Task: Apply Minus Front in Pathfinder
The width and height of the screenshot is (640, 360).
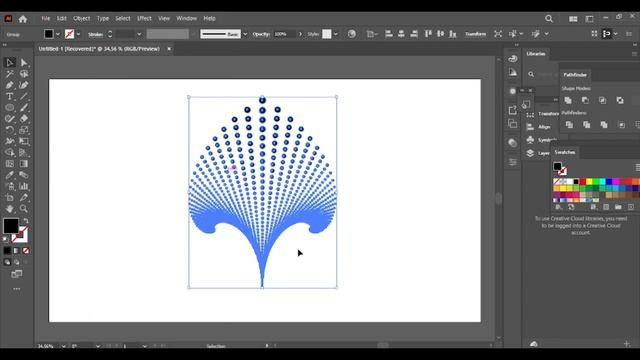Action: [585, 100]
